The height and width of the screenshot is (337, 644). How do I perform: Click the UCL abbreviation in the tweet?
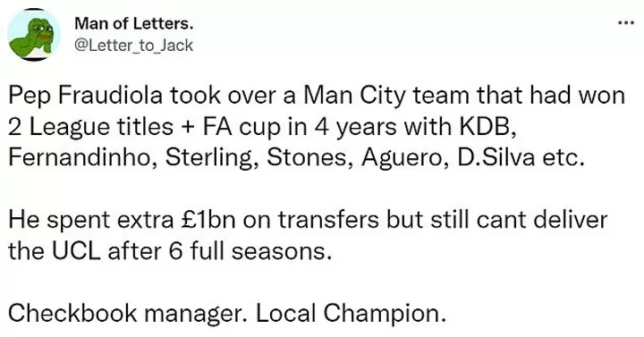[76, 251]
